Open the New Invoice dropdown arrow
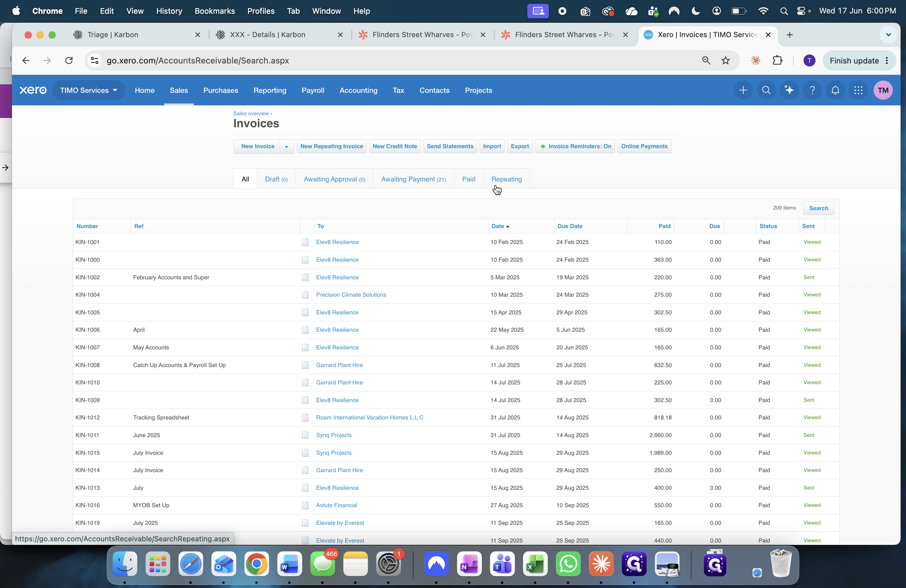This screenshot has width=906, height=588. pos(287,146)
